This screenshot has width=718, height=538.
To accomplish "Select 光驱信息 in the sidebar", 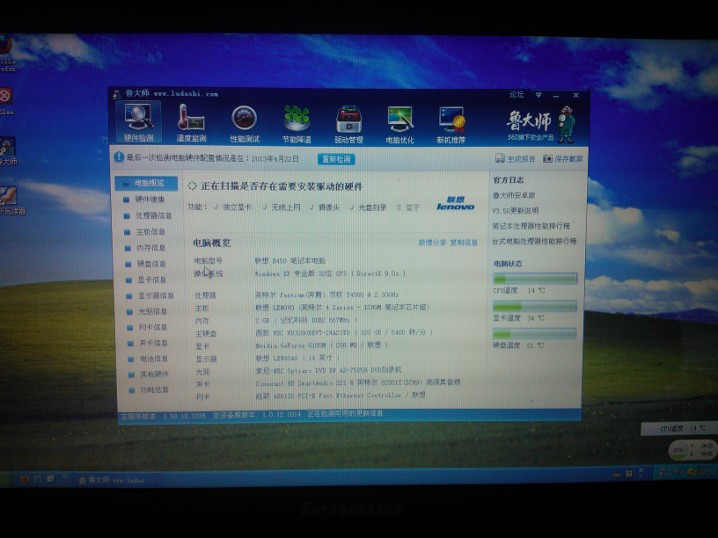I will click(x=148, y=311).
